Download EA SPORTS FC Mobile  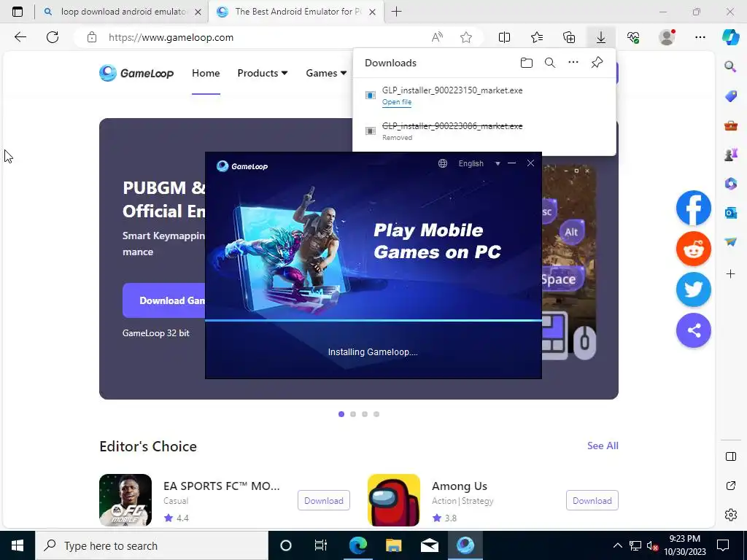(x=323, y=500)
